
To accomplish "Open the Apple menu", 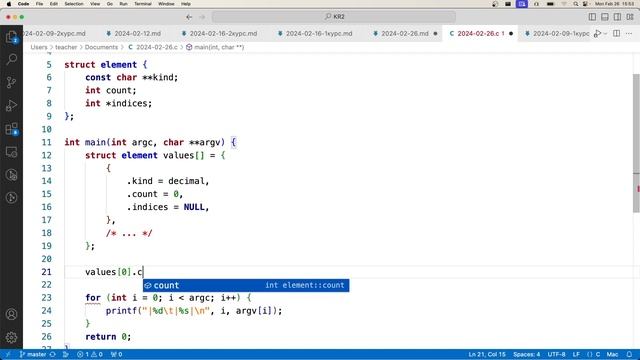I will tap(9, 4).
